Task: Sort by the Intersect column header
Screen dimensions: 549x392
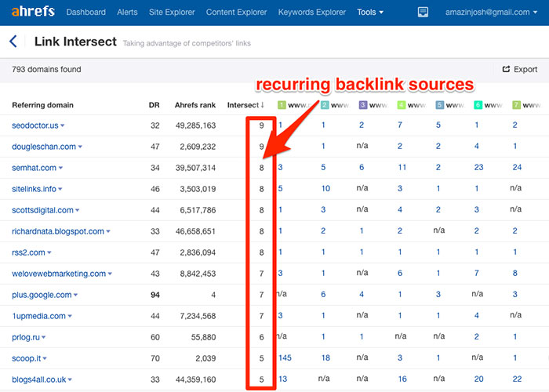Action: (x=245, y=105)
